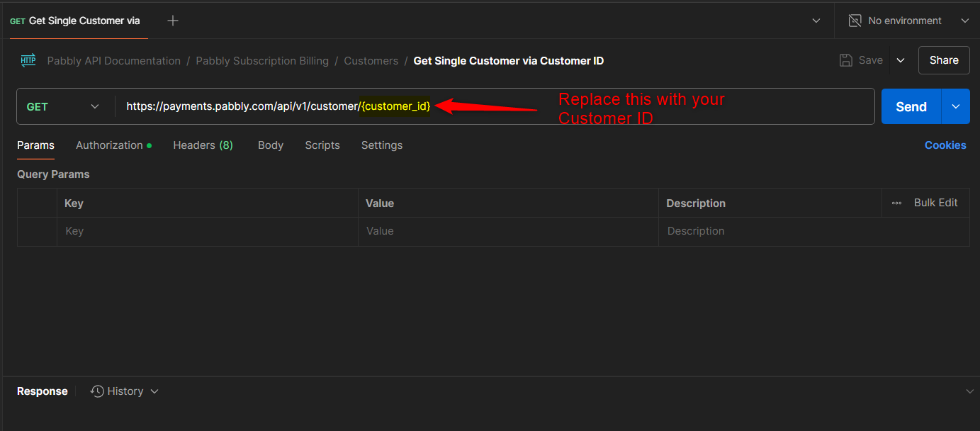Switch to the Params tab

coord(35,145)
